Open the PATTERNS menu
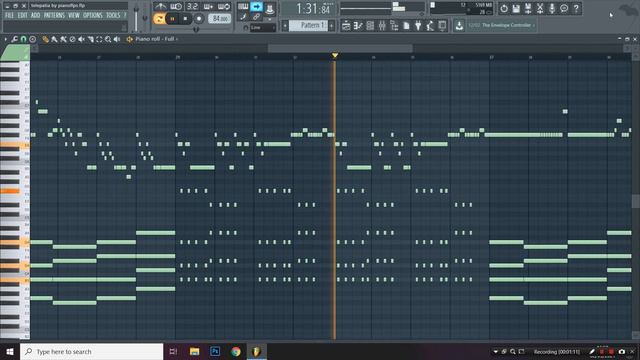 pos(54,16)
